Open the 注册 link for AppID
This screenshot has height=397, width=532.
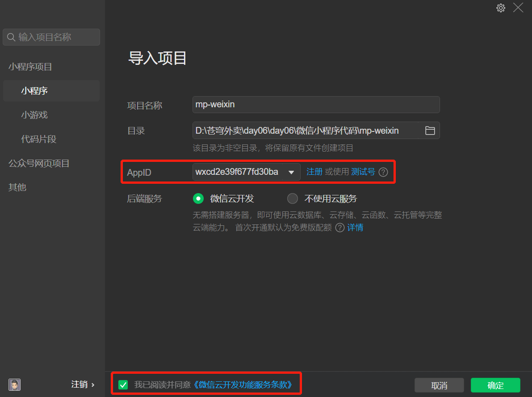point(314,172)
